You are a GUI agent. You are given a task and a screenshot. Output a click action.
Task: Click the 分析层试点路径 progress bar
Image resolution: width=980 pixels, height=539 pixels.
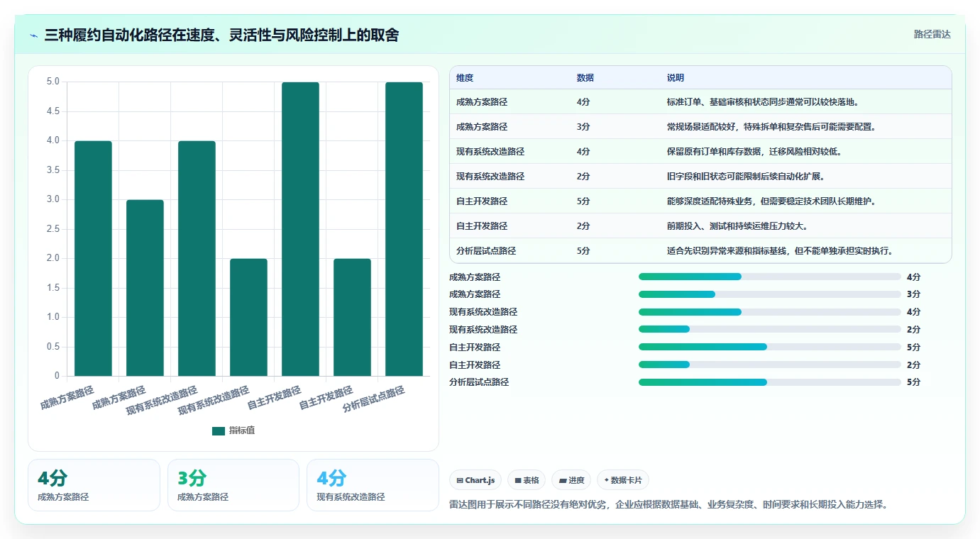[769, 382]
